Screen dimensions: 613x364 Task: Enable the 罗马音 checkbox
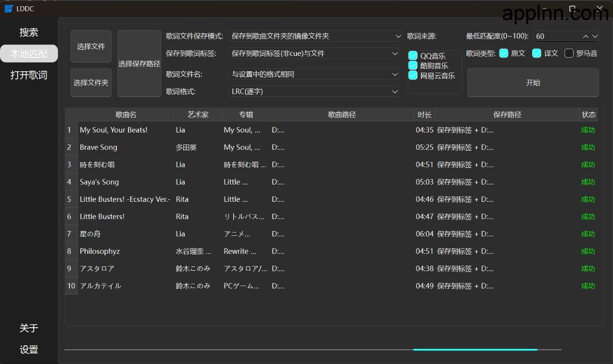tap(569, 53)
